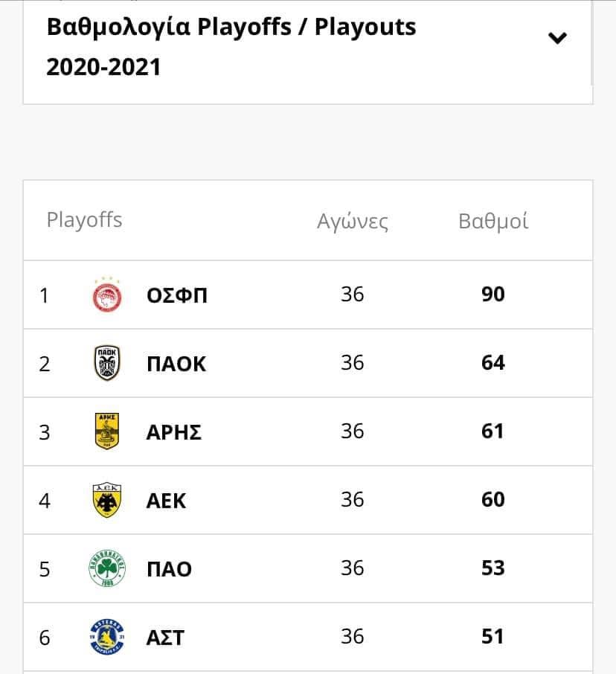This screenshot has height=674, width=616.
Task: Click the Panathinaikos clover crest icon
Action: 107,568
